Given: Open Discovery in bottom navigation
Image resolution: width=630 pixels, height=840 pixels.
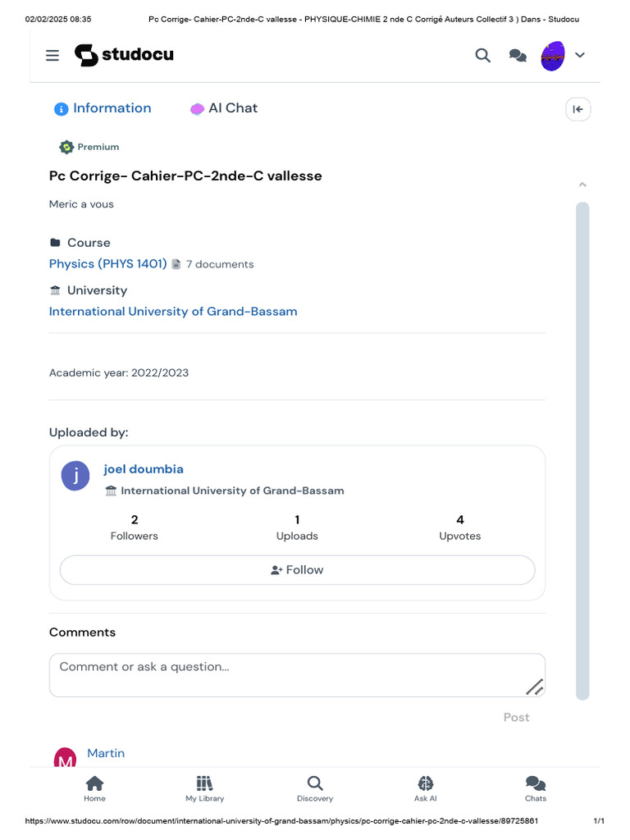Looking at the screenshot, I should (315, 788).
